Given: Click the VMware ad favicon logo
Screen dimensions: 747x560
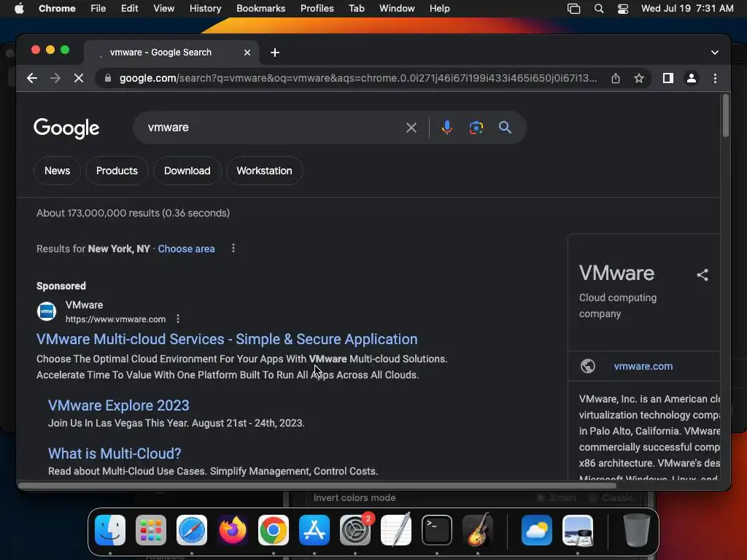Looking at the screenshot, I should tap(47, 311).
